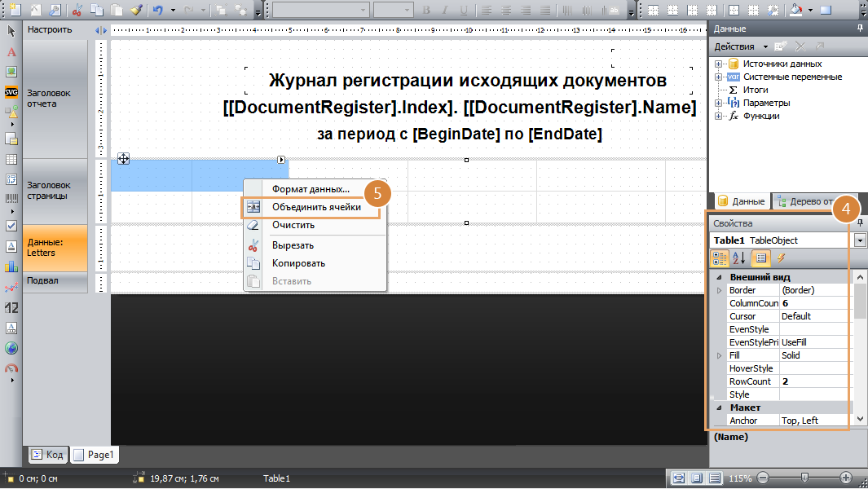Select the Итоги tree item
The image size is (868, 489).
tap(755, 90)
